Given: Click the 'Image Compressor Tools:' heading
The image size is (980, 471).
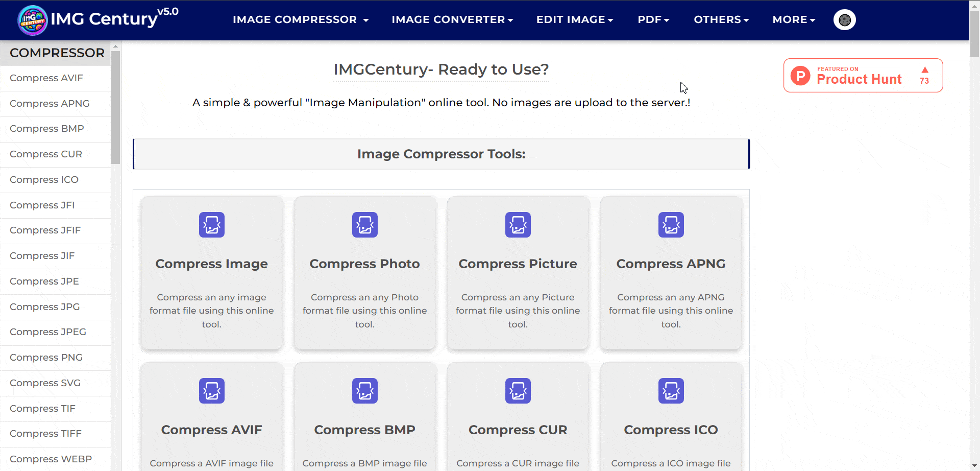Looking at the screenshot, I should (442, 154).
